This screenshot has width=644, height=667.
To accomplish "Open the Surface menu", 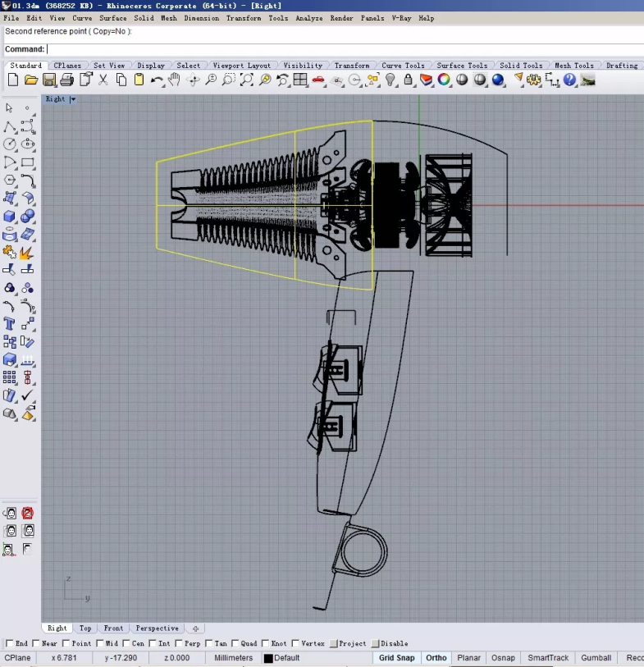I will click(x=113, y=18).
